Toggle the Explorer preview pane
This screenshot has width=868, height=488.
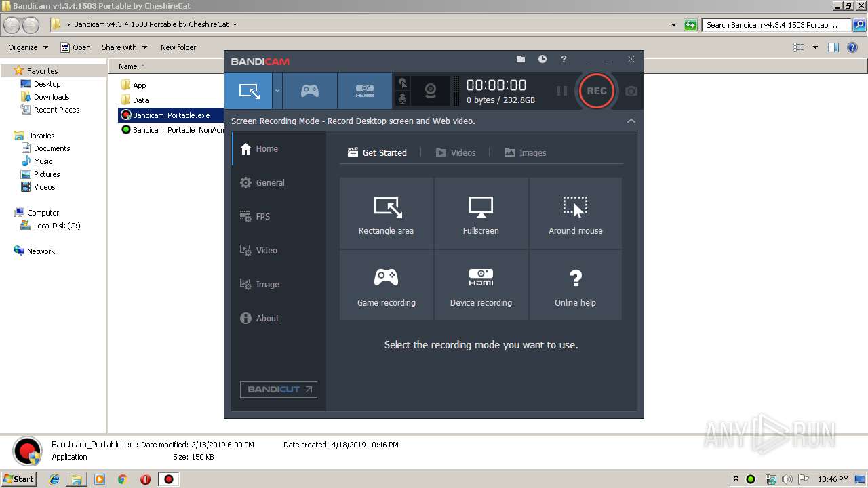click(833, 47)
